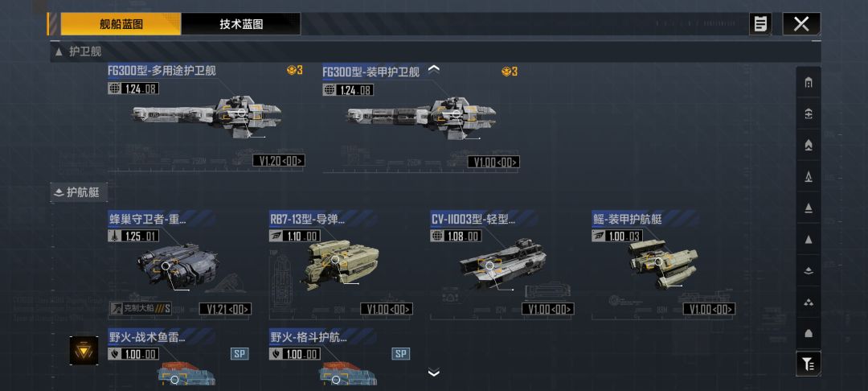Viewport: 868px width, 391px height.
Task: Select the dome-shaped sidebar icon
Action: click(809, 333)
